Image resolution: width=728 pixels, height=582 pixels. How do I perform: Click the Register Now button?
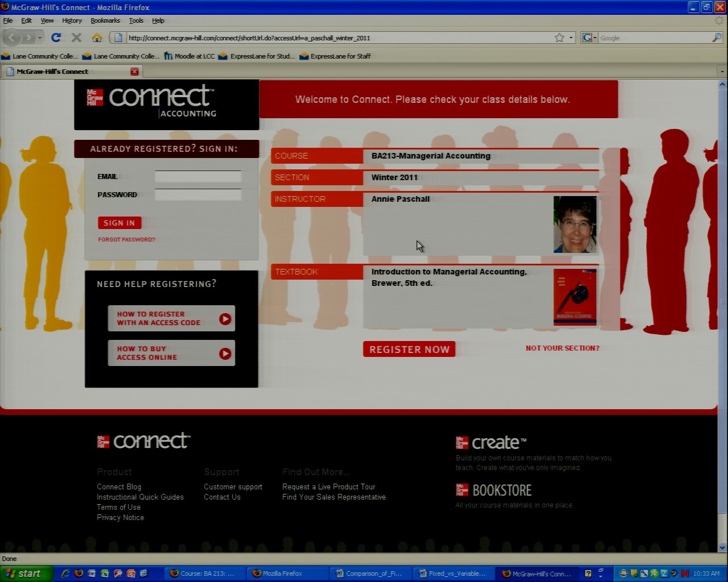click(x=409, y=350)
